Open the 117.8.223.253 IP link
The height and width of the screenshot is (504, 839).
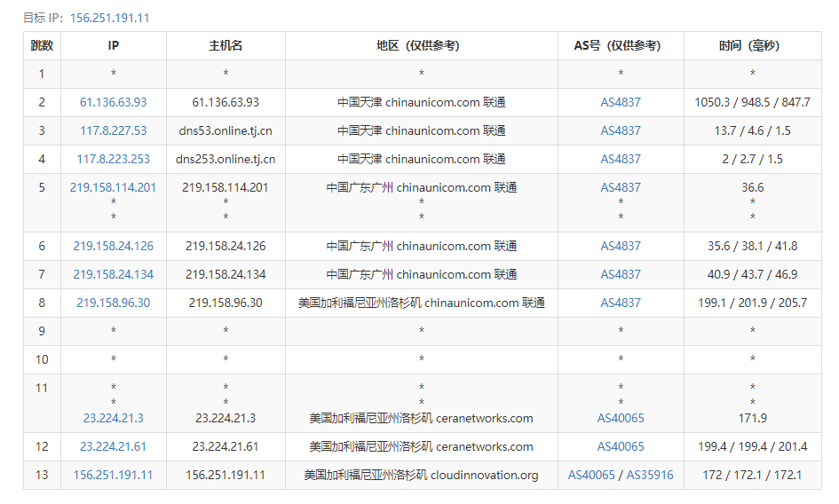tap(113, 159)
